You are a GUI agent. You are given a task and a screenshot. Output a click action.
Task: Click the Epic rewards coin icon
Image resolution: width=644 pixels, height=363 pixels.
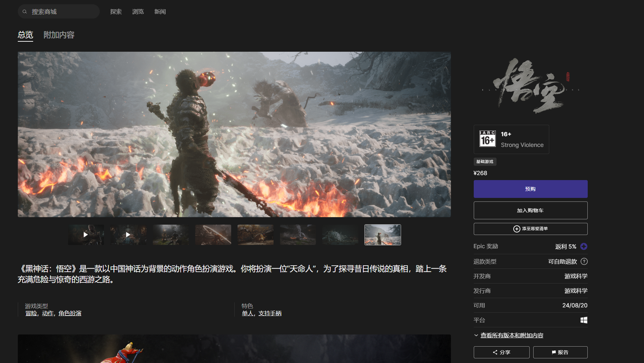pyautogui.click(x=584, y=246)
